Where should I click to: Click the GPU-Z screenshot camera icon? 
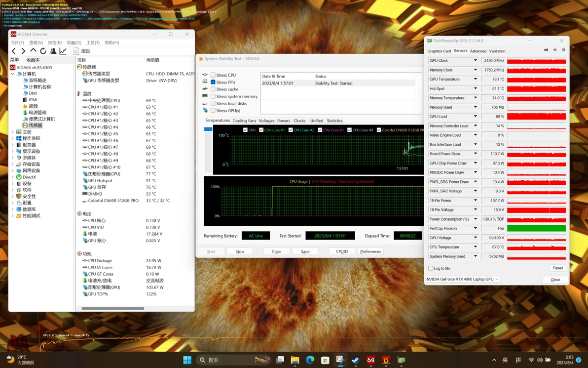tap(546, 50)
